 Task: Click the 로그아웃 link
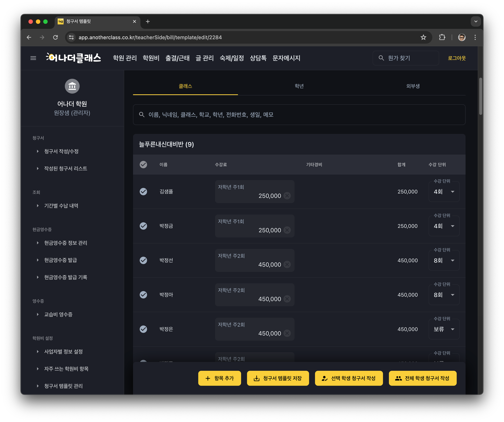[x=457, y=58]
